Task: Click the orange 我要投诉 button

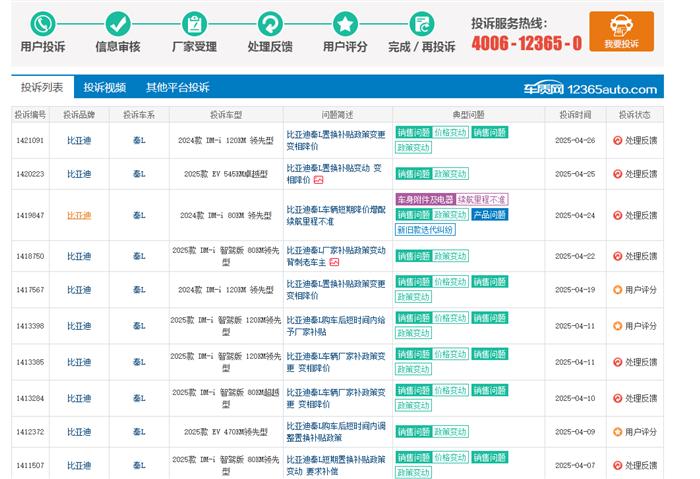Action: pyautogui.click(x=621, y=31)
